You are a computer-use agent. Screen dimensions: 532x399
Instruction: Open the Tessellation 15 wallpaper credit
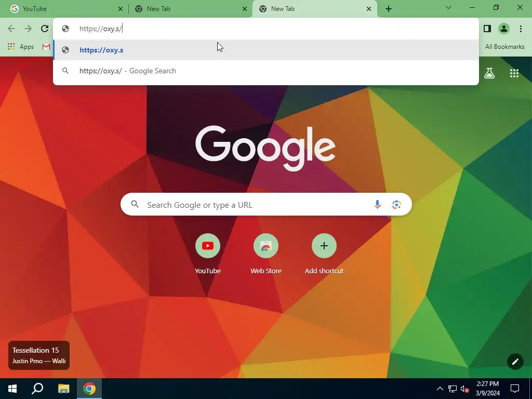tap(39, 355)
